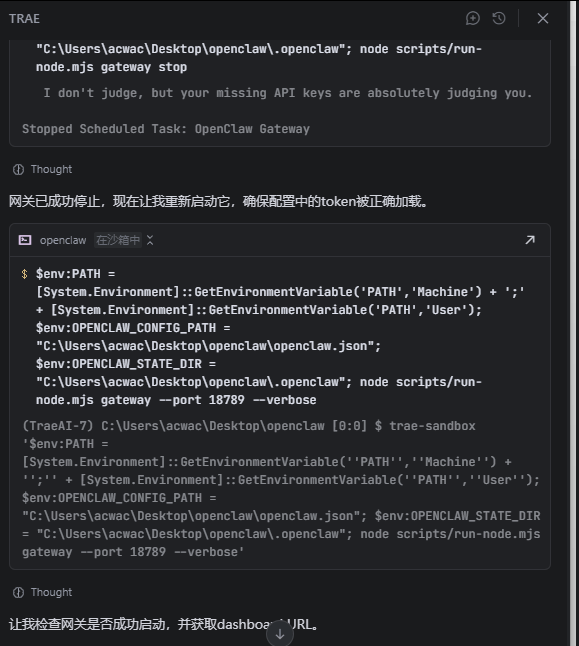The width and height of the screenshot is (579, 646).
Task: Click the dollar prompt symbol before $env:PATH
Action: point(25,274)
